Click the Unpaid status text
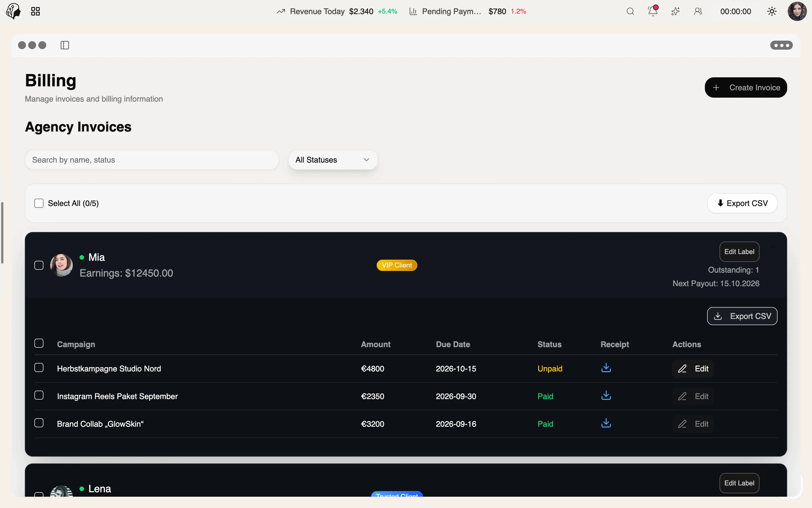 (550, 369)
